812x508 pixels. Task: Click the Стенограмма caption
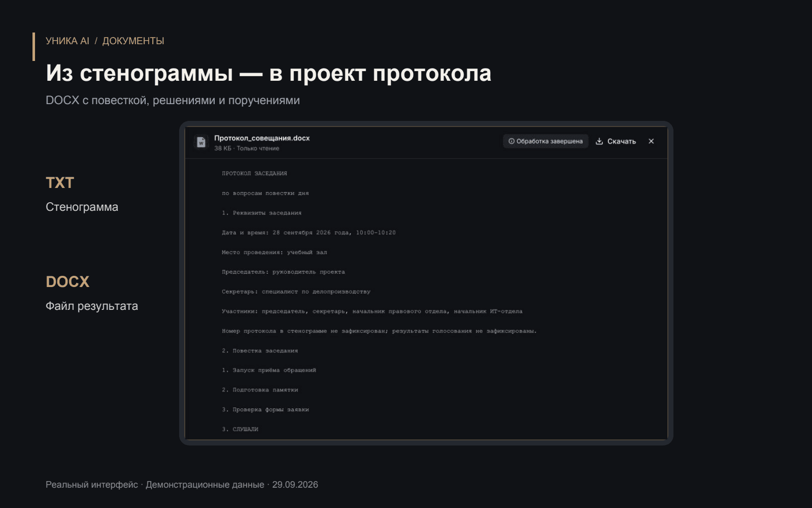click(x=82, y=207)
